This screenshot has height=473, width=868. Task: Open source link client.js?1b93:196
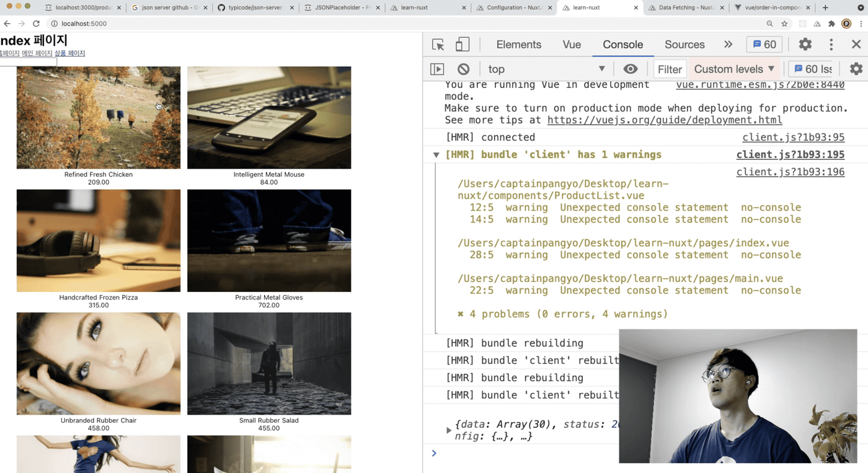(x=790, y=172)
